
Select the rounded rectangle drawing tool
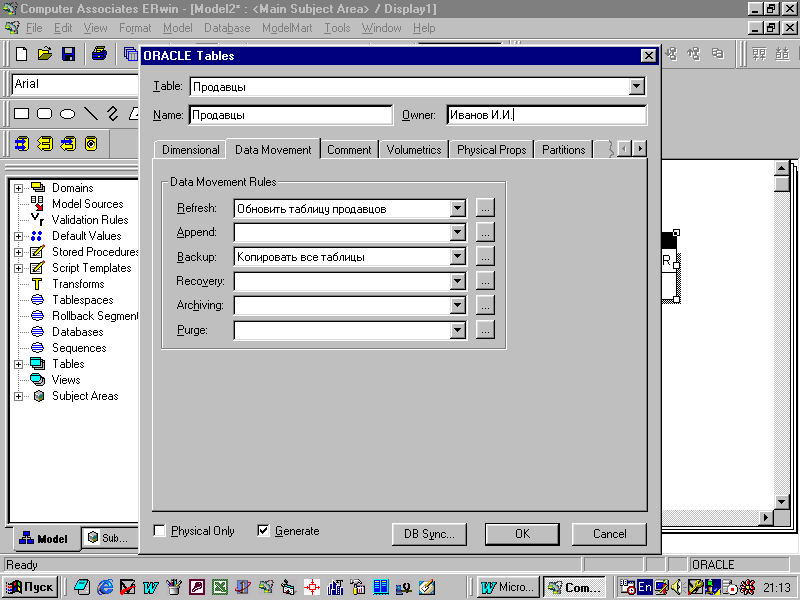tap(44, 113)
